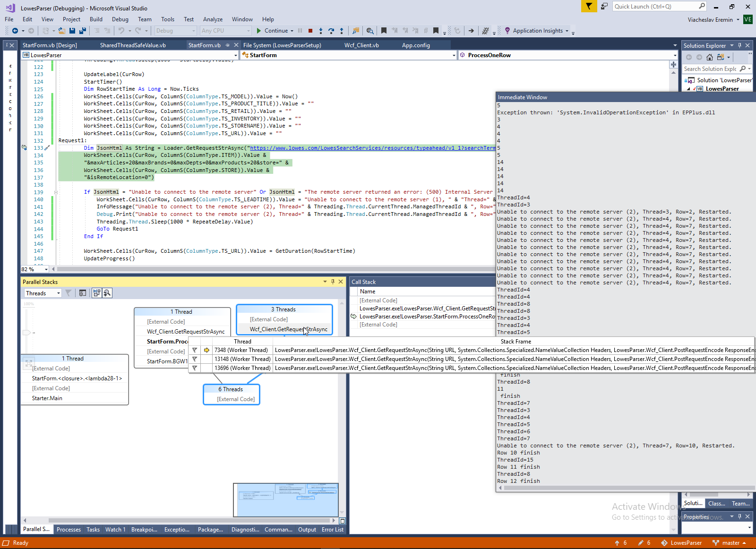
Task: Stop debugging with the red square
Action: [310, 31]
